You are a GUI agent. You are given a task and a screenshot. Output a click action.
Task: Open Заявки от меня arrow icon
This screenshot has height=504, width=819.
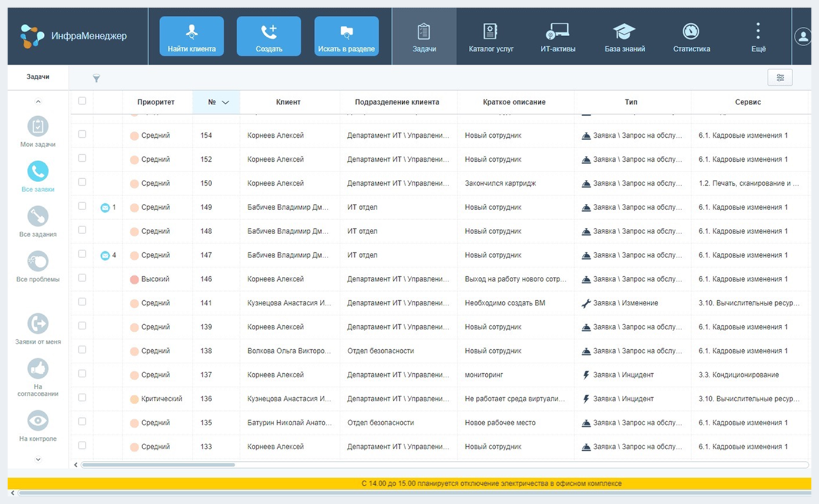coord(38,324)
